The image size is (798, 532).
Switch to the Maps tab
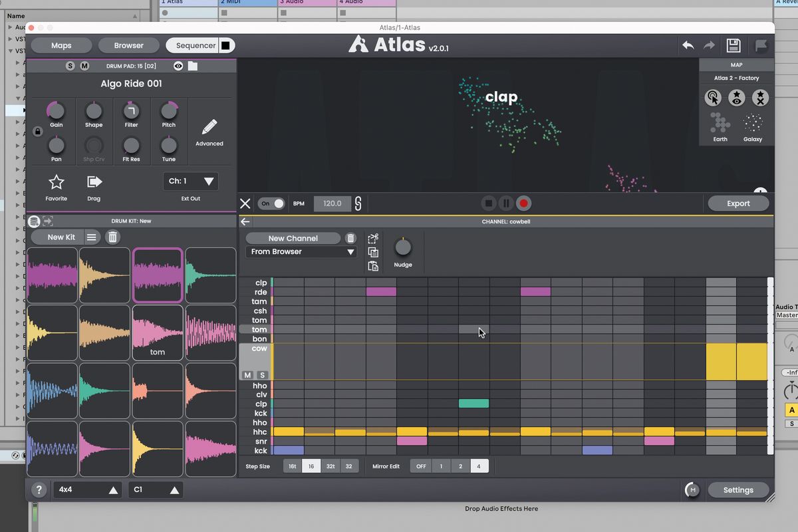61,45
